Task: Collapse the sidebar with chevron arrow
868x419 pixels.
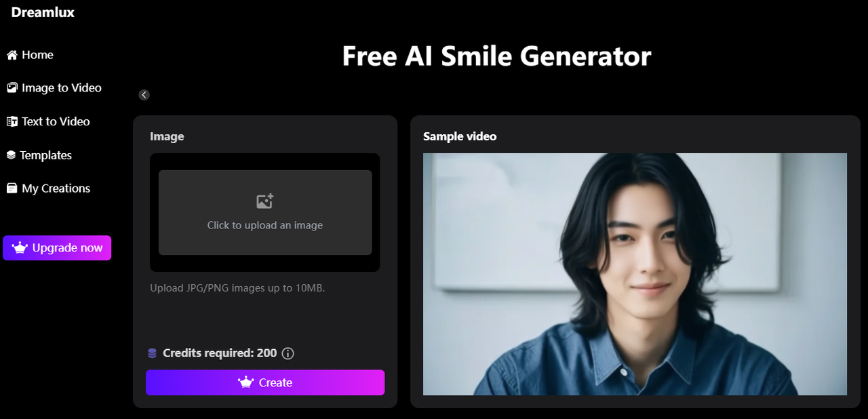Action: (144, 95)
